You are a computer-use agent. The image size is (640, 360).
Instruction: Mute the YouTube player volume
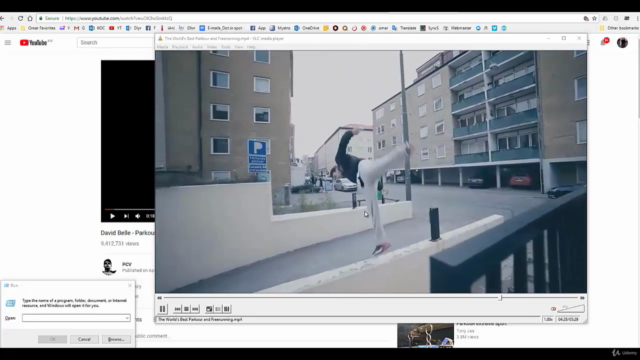coord(138,216)
